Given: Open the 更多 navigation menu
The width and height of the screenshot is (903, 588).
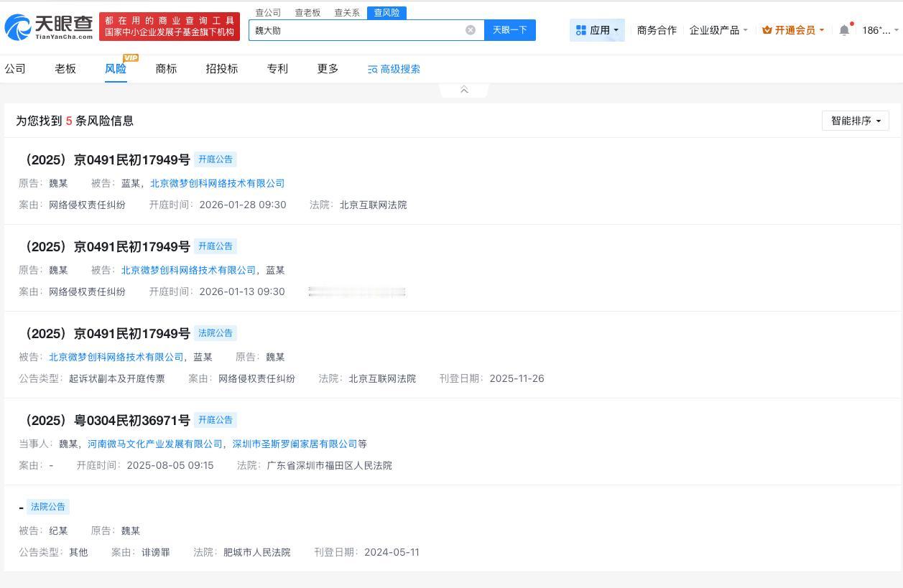Looking at the screenshot, I should (328, 69).
